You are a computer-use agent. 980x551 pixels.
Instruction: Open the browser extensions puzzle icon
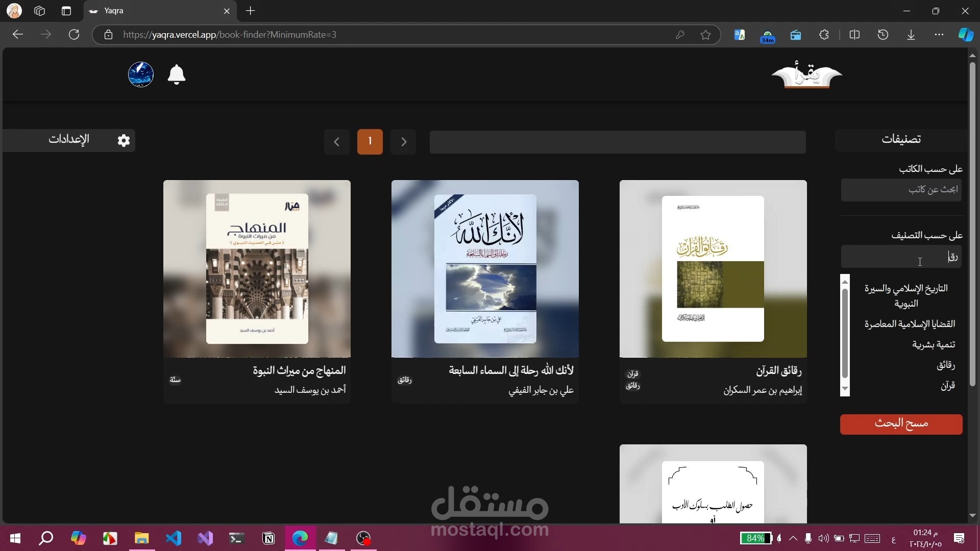click(x=824, y=35)
